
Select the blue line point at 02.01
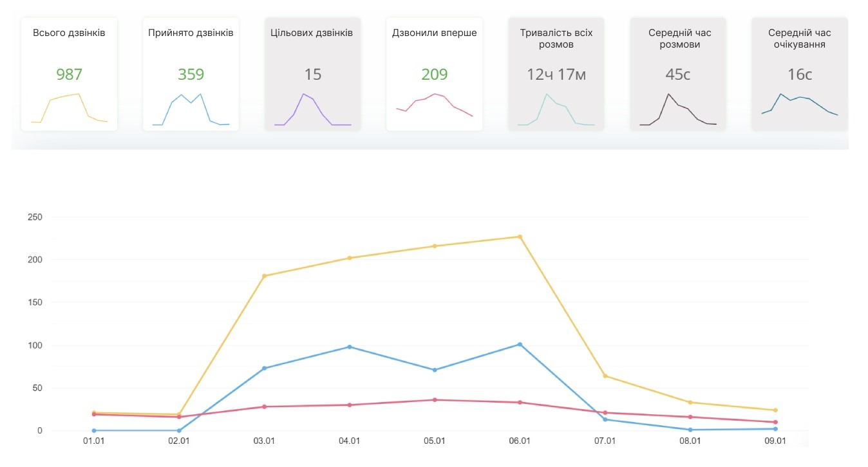click(179, 430)
